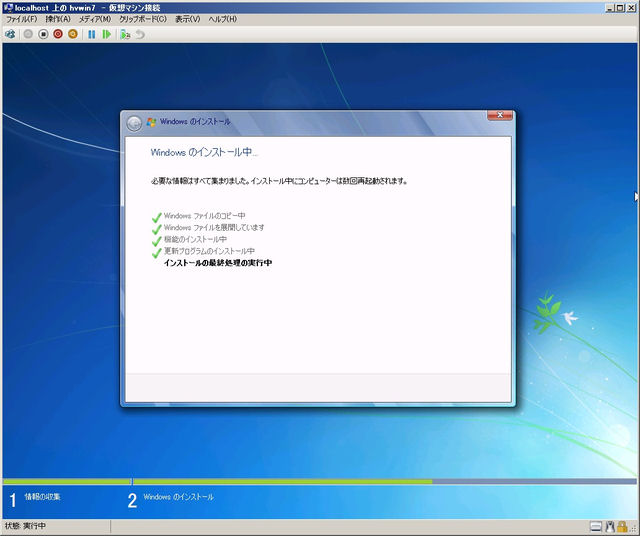640x536 pixels.
Task: Click step 2 Windows のインストール label
Action: click(178, 497)
